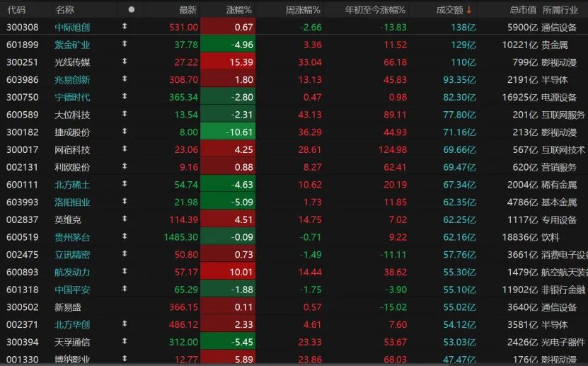Image resolution: width=588 pixels, height=366 pixels.
Task: Click the up-down arrow icon beside 航发动力
Action: coord(125,272)
